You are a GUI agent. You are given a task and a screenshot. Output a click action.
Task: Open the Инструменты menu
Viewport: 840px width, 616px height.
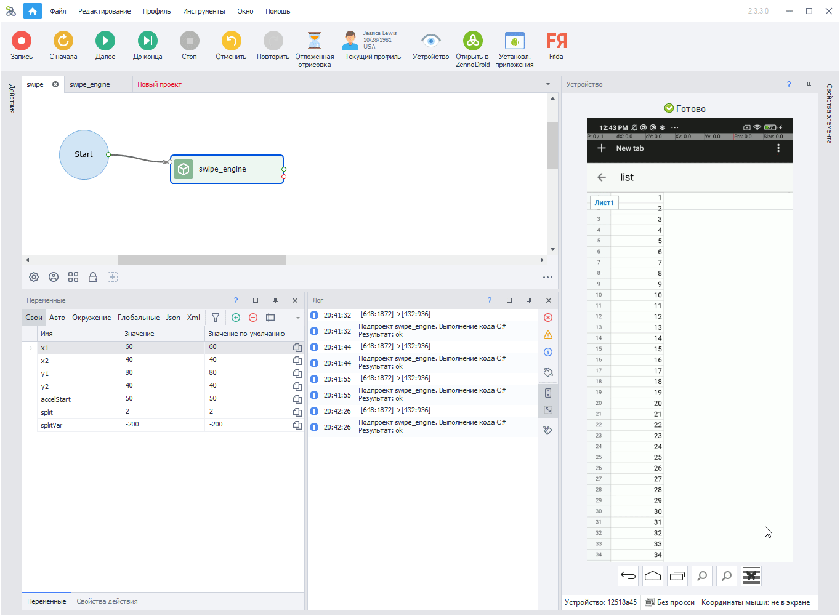(x=203, y=11)
